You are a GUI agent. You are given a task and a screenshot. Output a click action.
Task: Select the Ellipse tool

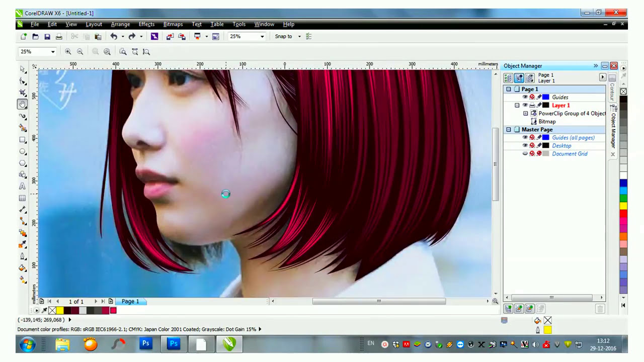click(x=23, y=151)
